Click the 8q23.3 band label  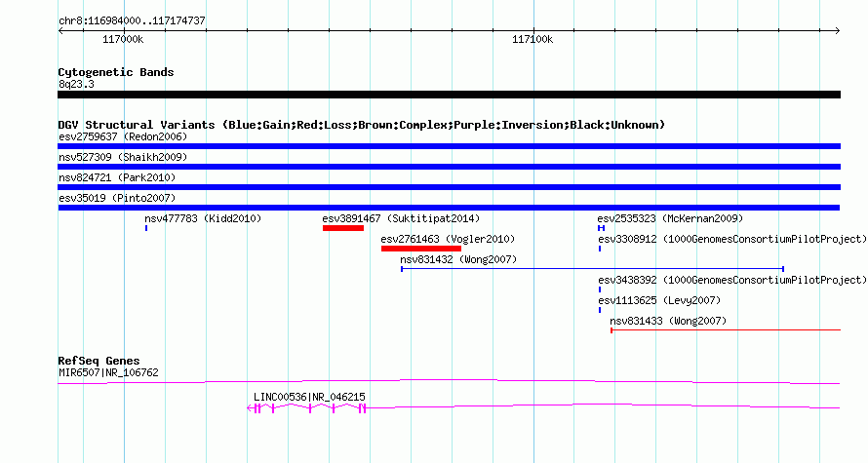click(76, 85)
